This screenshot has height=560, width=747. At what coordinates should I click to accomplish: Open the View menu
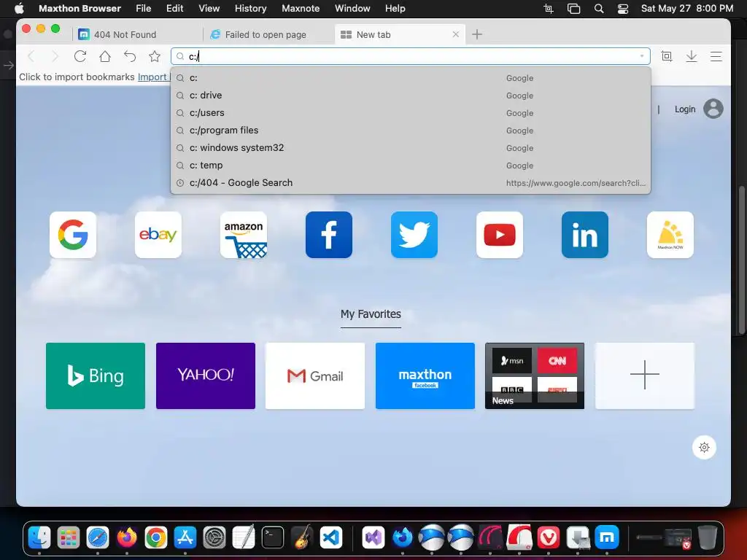209,9
